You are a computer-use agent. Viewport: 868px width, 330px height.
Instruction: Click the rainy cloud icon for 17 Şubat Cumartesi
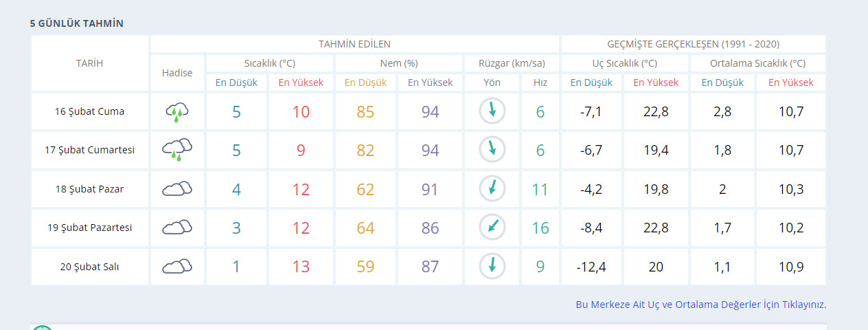(x=177, y=150)
